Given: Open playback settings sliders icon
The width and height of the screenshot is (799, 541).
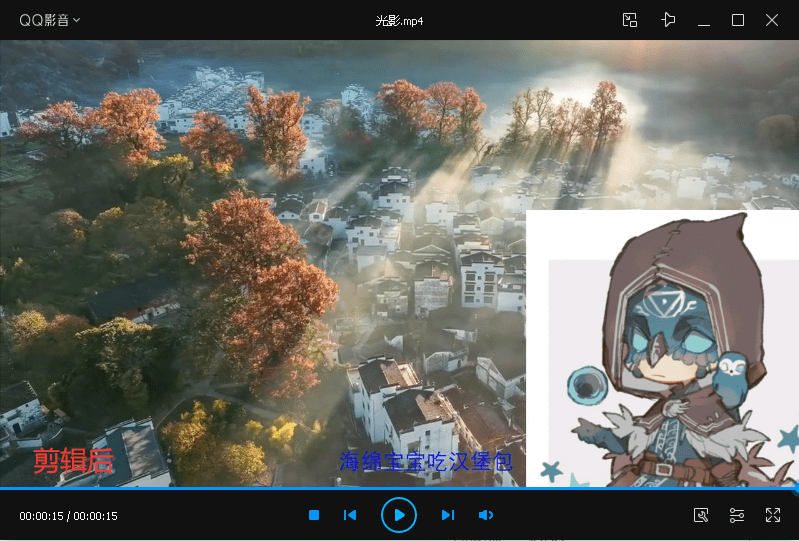Looking at the screenshot, I should [x=737, y=516].
